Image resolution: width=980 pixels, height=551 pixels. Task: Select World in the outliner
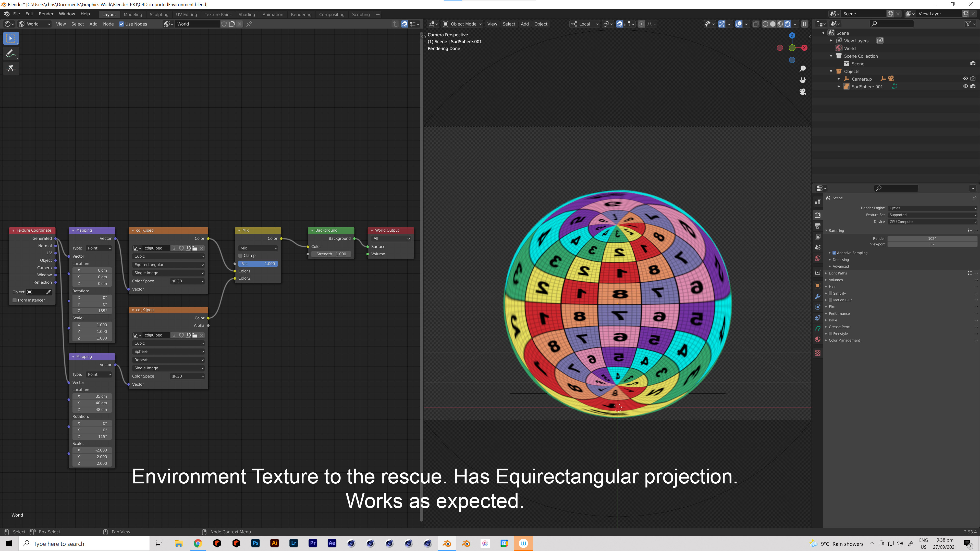click(x=850, y=48)
